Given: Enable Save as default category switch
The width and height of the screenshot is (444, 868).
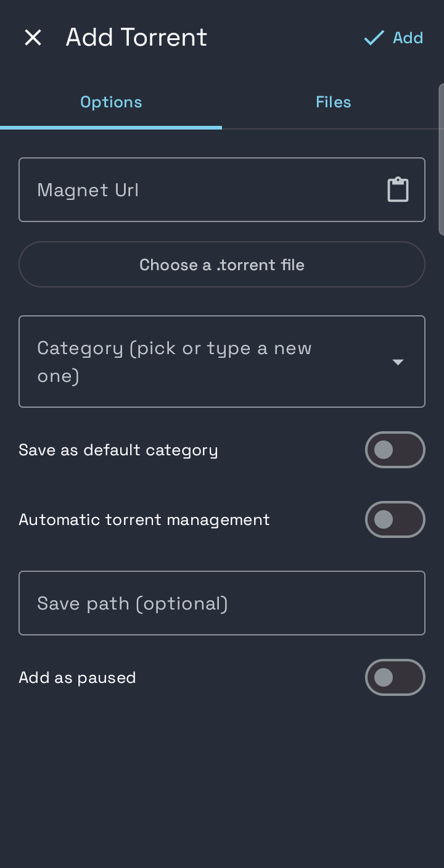Looking at the screenshot, I should [395, 450].
